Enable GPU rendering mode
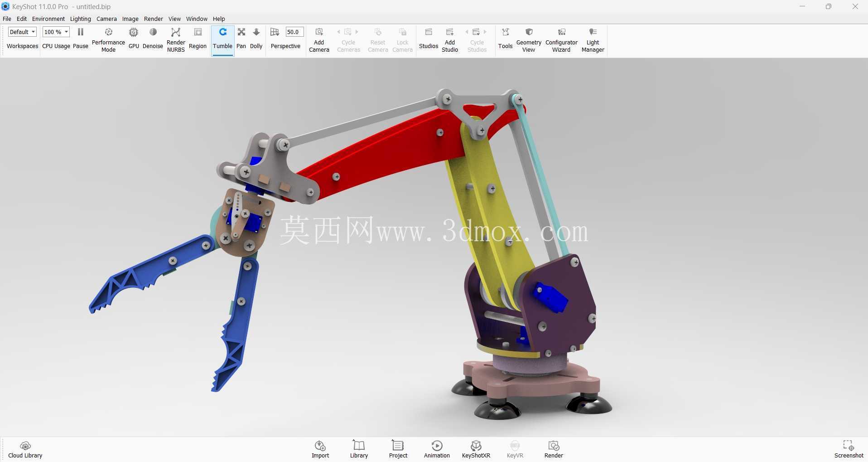This screenshot has width=868, height=462. click(134, 39)
